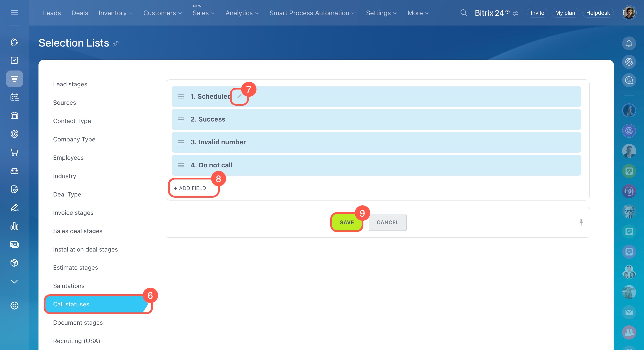This screenshot has height=350, width=644.
Task: Click the pencil edit icon next to Scheduled
Action: [239, 96]
